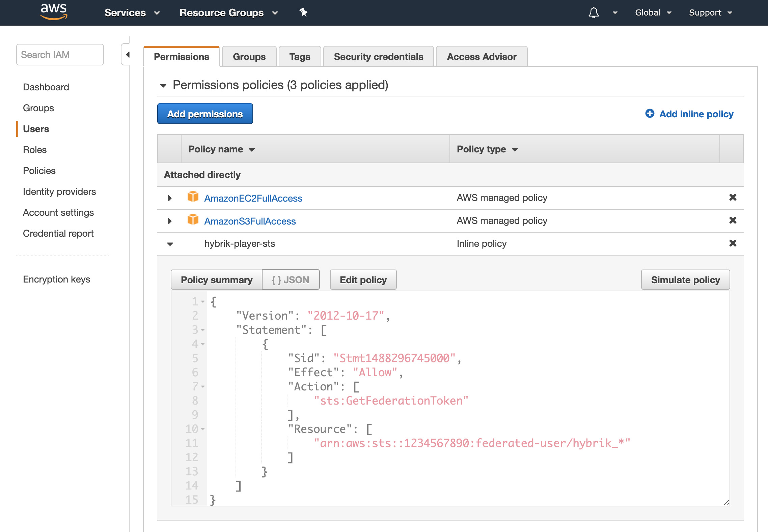The height and width of the screenshot is (532, 768).
Task: Collapse the Permissions policies section
Action: click(163, 86)
